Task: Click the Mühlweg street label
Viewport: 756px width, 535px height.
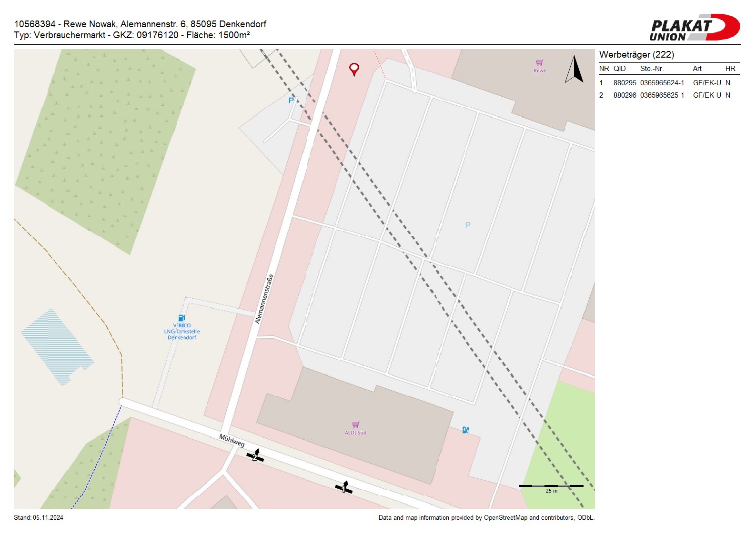Action: (232, 440)
